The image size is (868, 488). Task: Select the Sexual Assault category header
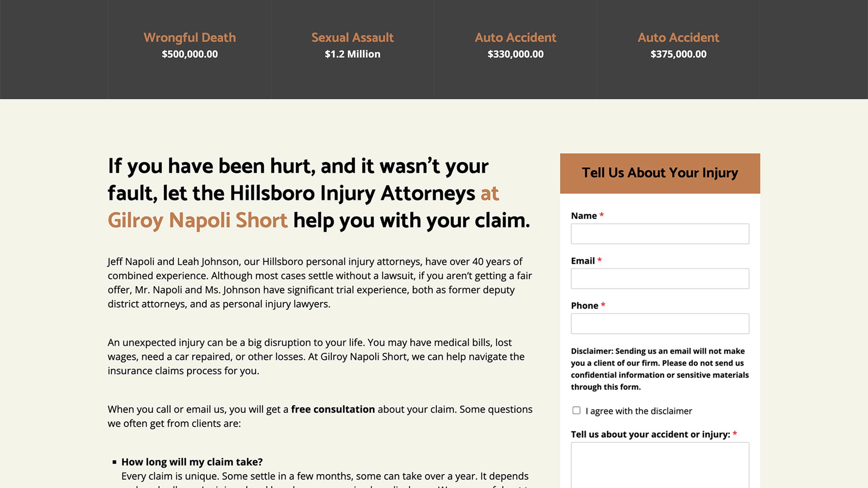tap(352, 38)
